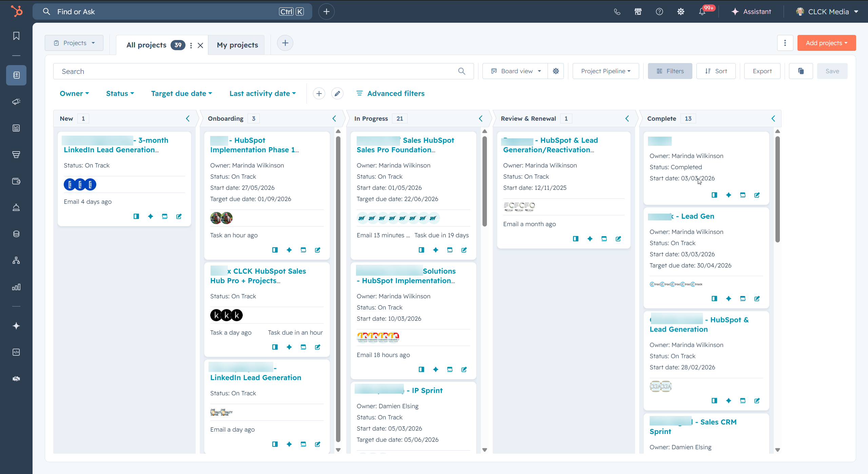Click the Breeze sparkle icon on IP Sprint's card above
The height and width of the screenshot is (474, 868).
pyautogui.click(x=436, y=369)
